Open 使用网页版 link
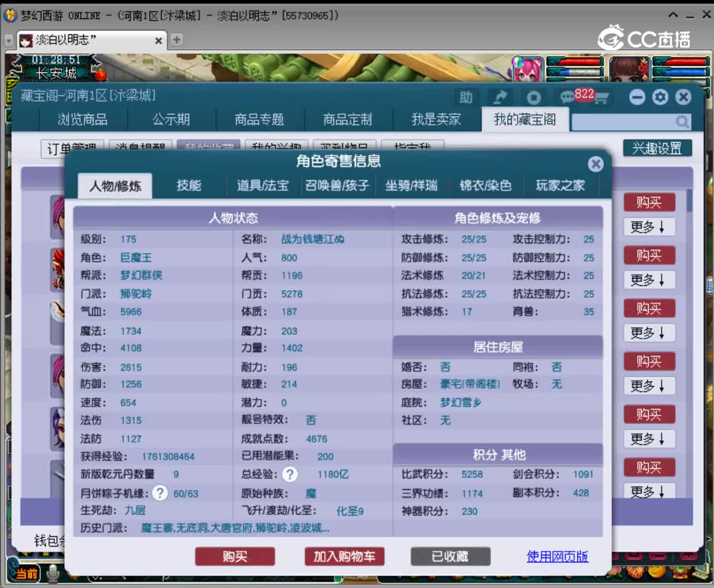This screenshot has height=588, width=714. coord(557,556)
